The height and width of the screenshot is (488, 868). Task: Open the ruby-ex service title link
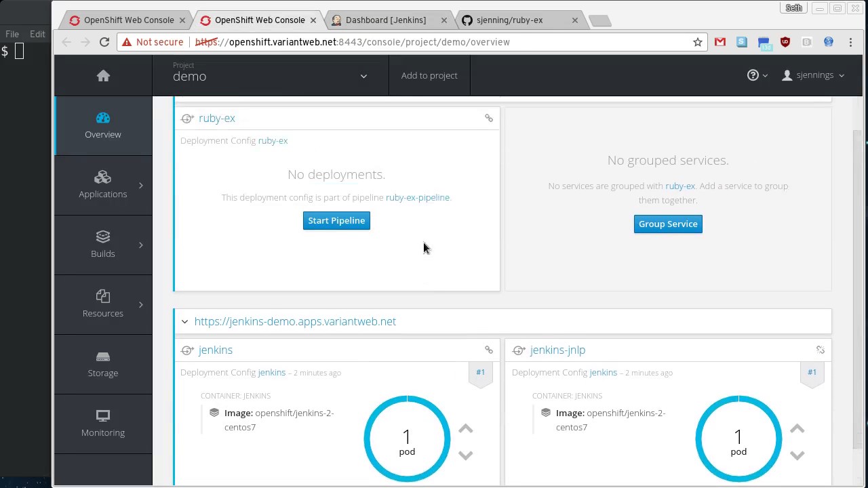point(217,118)
